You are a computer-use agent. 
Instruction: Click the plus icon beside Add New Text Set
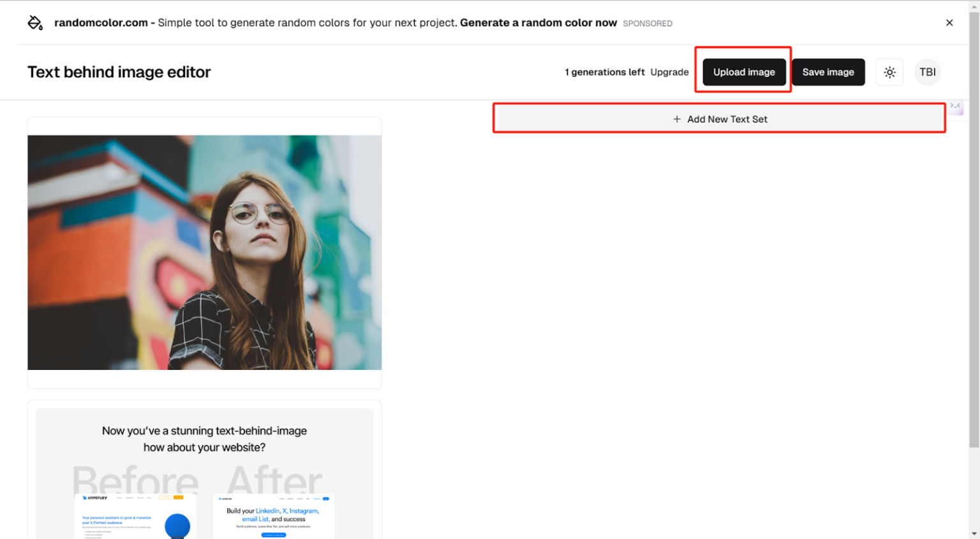tap(677, 119)
